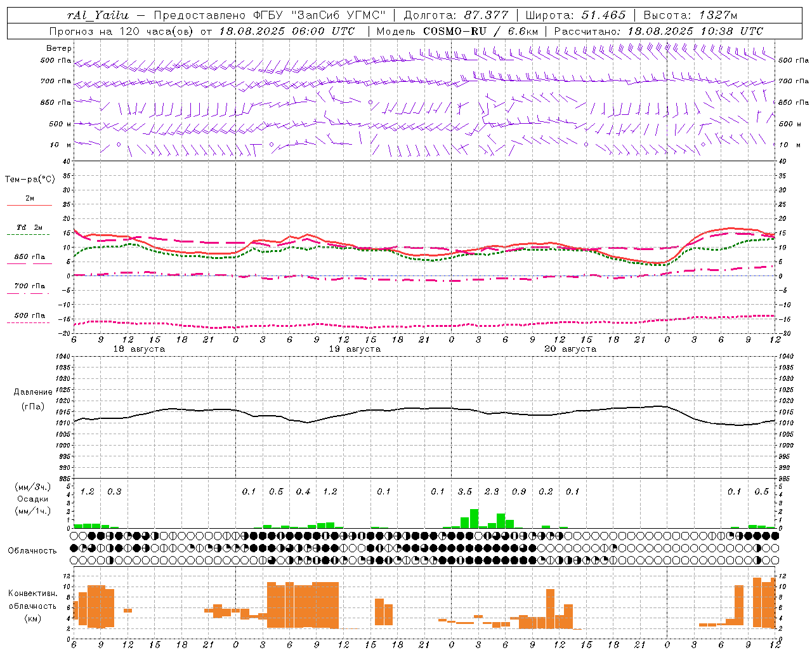Click the 2.3 precipitation total value

(x=492, y=492)
